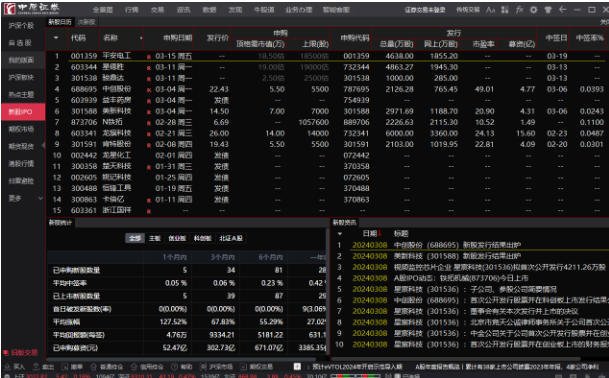Screen dimensions: 609x378
Task: Click the skin shirt icon in title bar
Action: coord(548,10)
